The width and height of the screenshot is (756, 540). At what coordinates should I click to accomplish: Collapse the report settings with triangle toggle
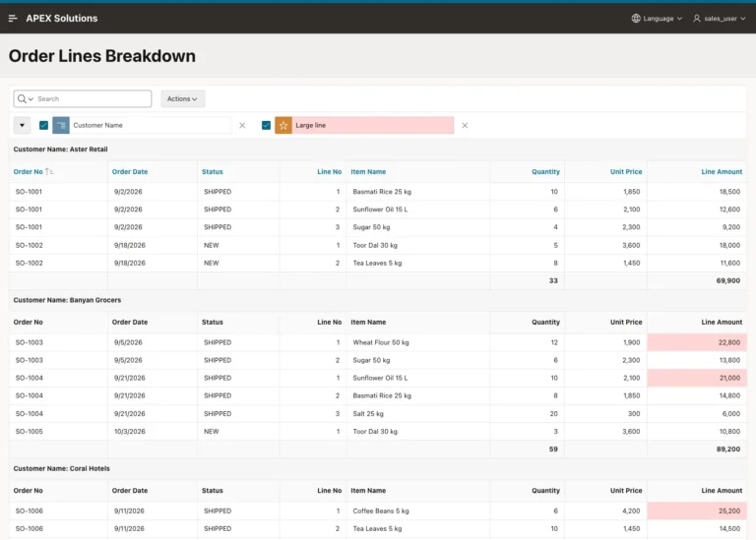[22, 125]
